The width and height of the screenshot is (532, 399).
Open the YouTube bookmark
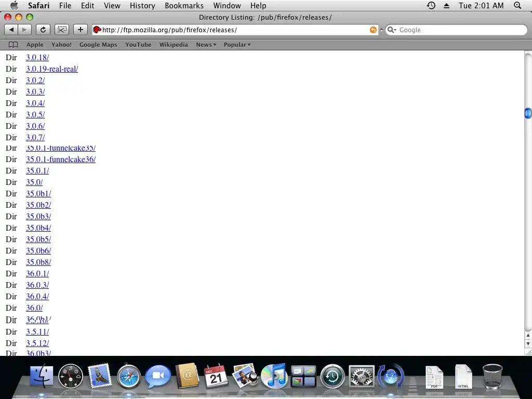pos(138,45)
